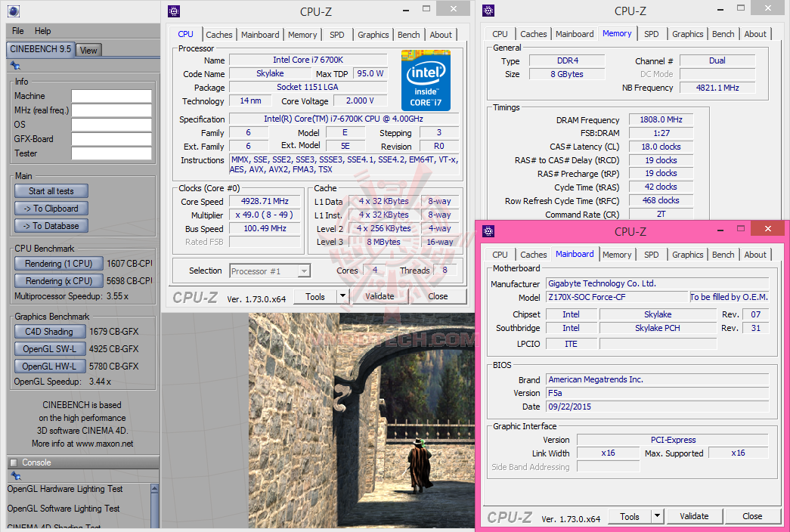Image resolution: width=790 pixels, height=532 pixels.
Task: Click the Cinebench application icon in title bar
Action: coord(13,11)
